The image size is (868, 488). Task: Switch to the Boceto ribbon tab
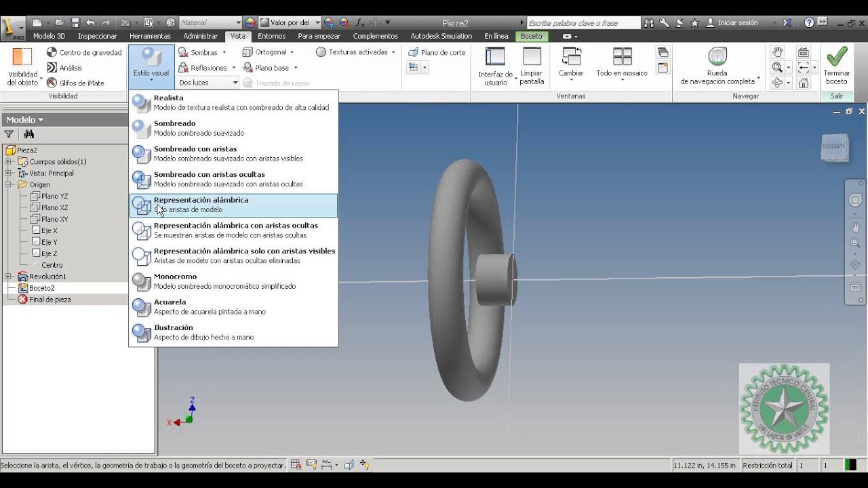[x=532, y=36]
